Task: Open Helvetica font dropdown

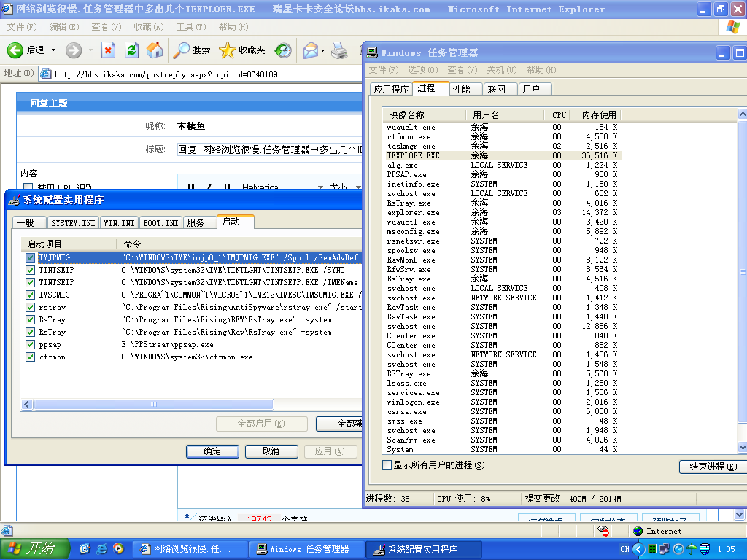Action: tap(320, 187)
